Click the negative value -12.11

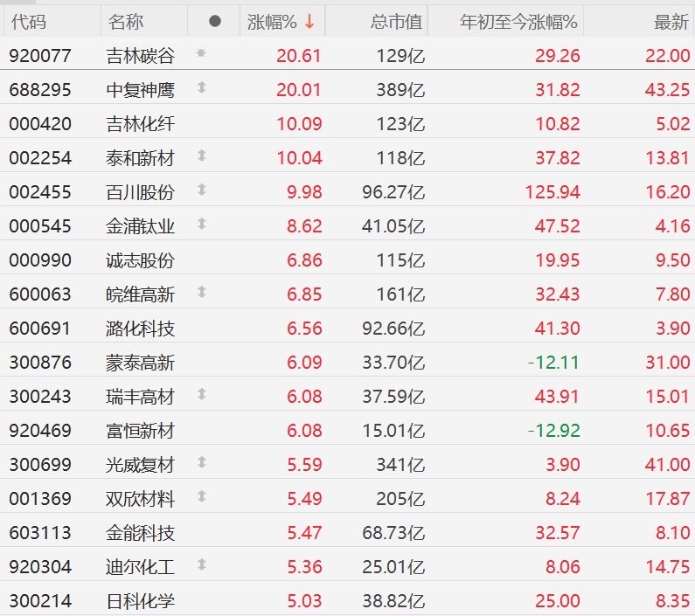point(553,363)
